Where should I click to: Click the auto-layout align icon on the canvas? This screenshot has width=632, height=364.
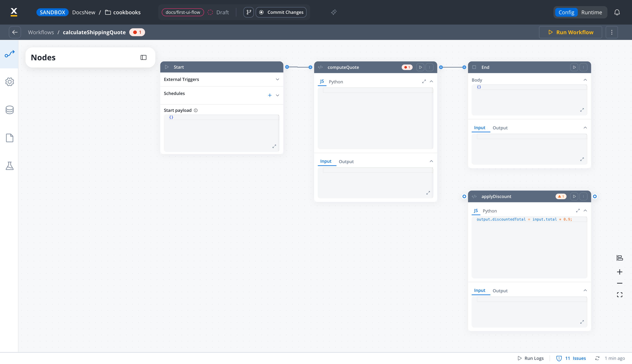[x=619, y=258]
